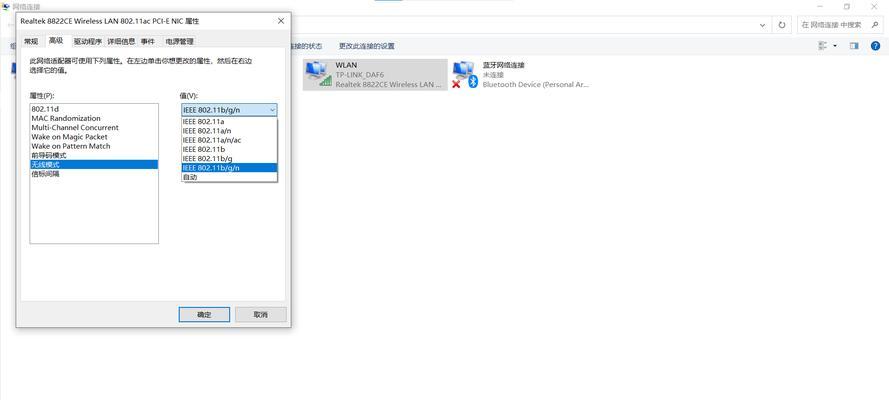Select the Wake on Pattern Match property
Screen dimensions: 889x400
pyautogui.click(x=94, y=146)
